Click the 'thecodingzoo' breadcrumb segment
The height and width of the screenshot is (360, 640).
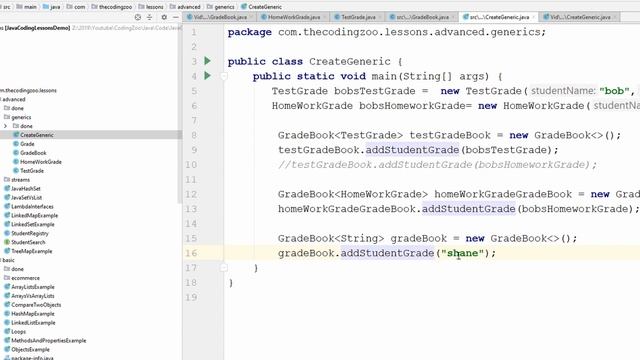point(116,7)
